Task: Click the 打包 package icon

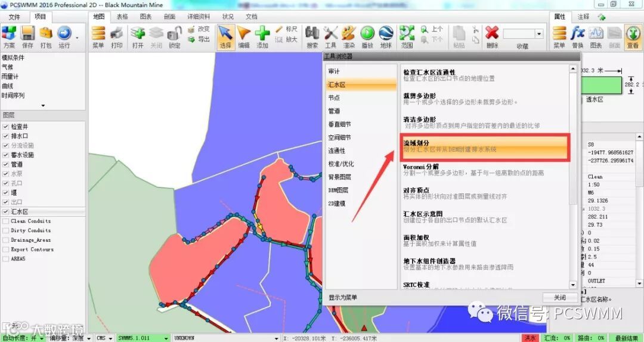Action: click(x=45, y=37)
